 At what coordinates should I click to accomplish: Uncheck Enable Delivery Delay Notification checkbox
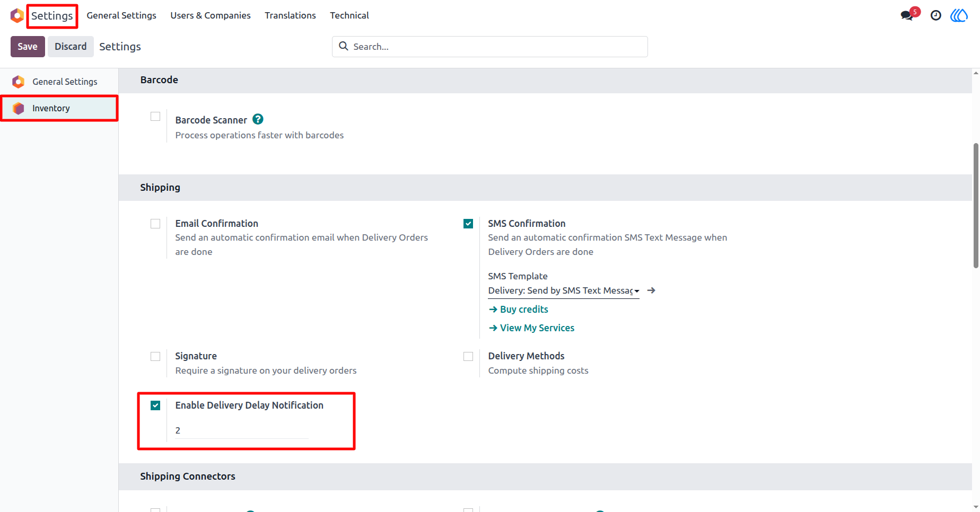[x=155, y=405]
